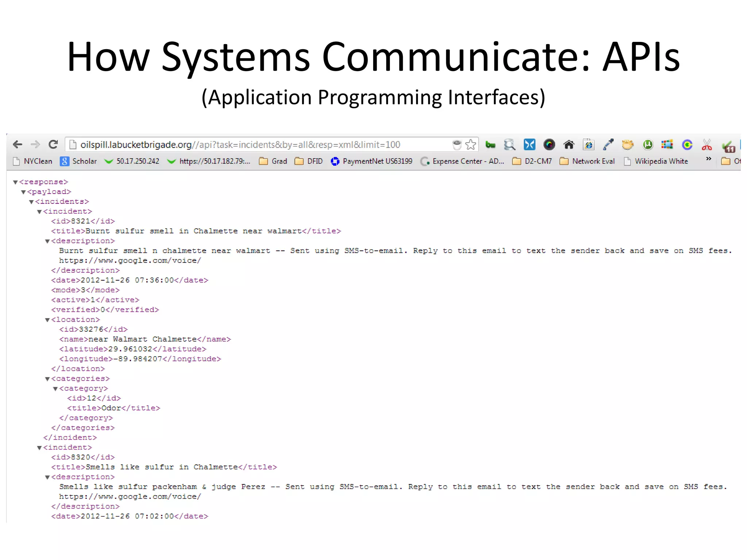747x560 pixels.
Task: Collapse the <categories> node
Action: [x=47, y=379]
